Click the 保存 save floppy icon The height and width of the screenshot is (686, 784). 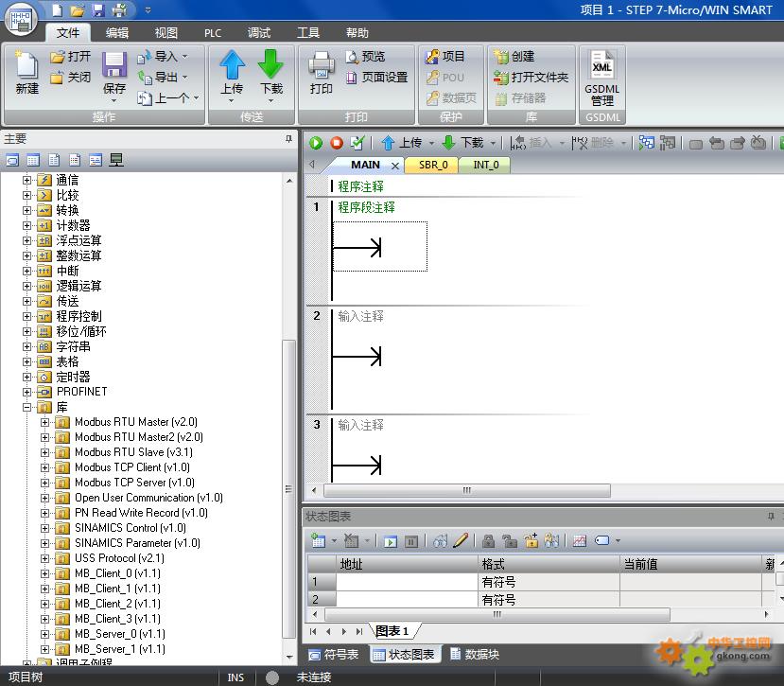coord(114,65)
